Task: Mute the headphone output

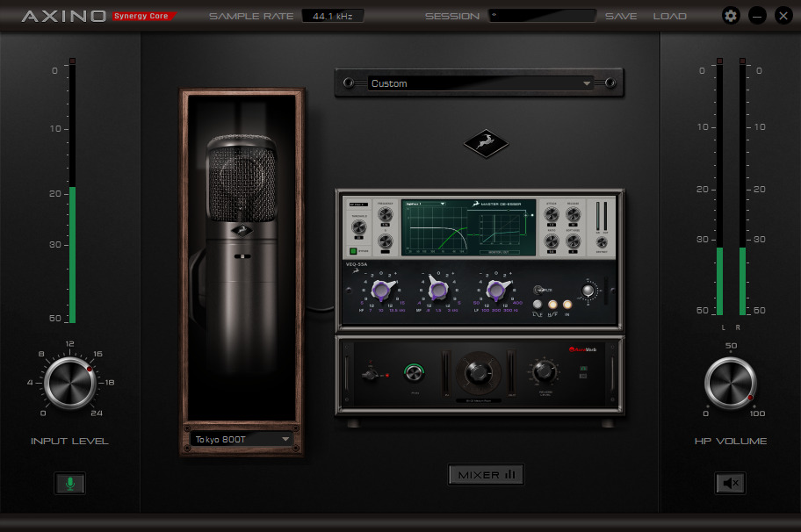Action: click(x=730, y=483)
